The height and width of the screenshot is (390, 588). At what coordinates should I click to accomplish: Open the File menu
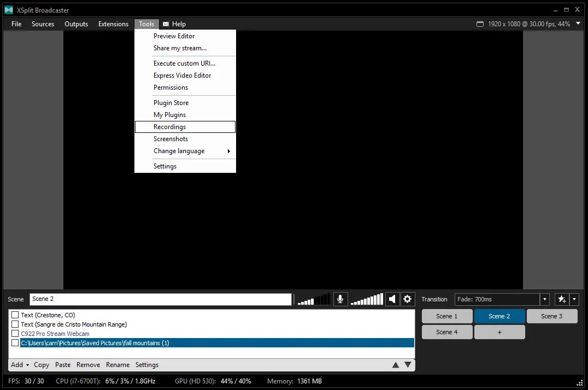point(16,24)
